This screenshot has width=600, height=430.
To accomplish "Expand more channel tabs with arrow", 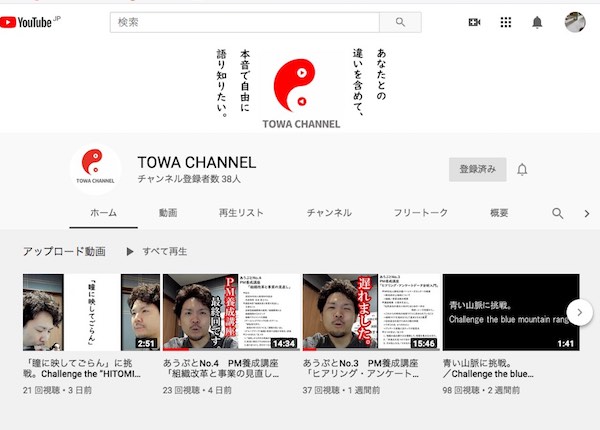I will (x=587, y=213).
